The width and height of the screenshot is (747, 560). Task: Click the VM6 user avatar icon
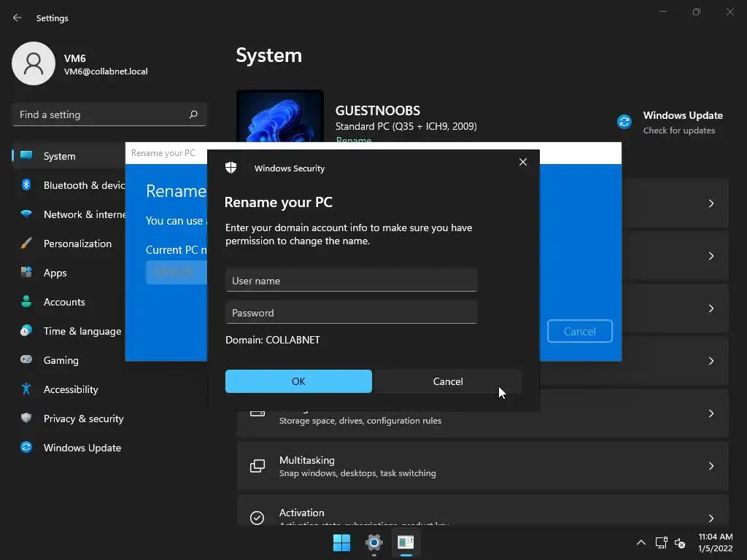(34, 63)
